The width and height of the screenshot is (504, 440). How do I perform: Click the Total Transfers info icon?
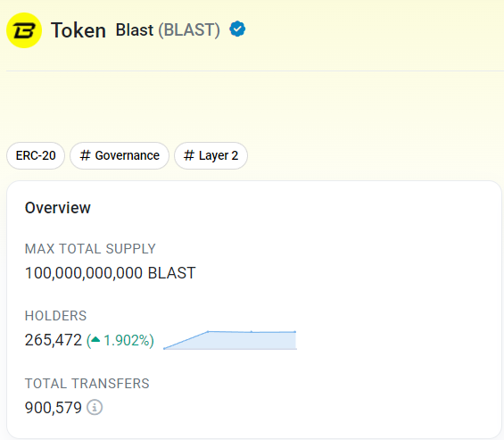(95, 407)
